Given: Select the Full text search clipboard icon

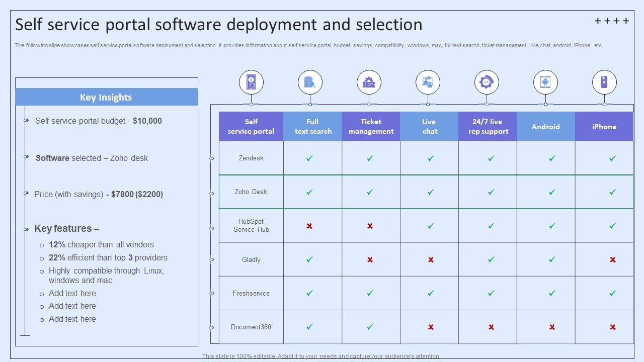Looking at the screenshot, I should [310, 82].
